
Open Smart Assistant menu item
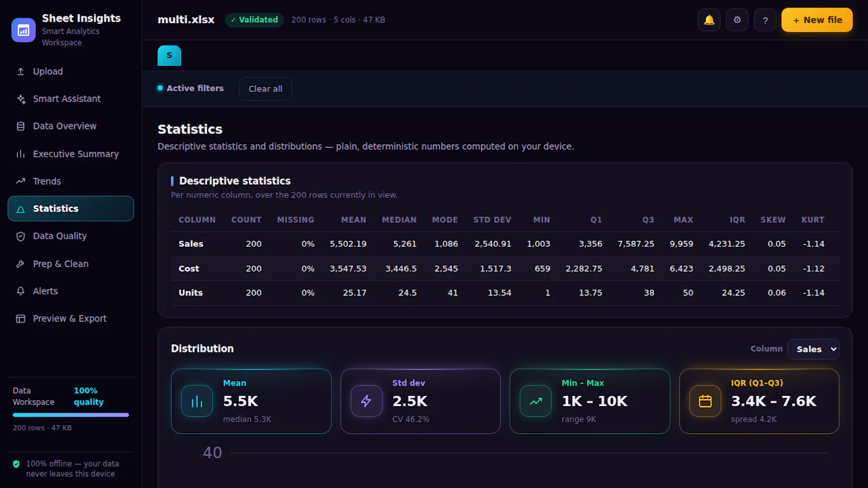point(71,99)
